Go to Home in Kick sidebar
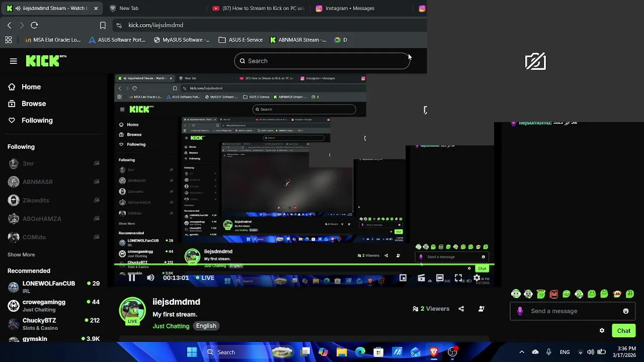 25,87
